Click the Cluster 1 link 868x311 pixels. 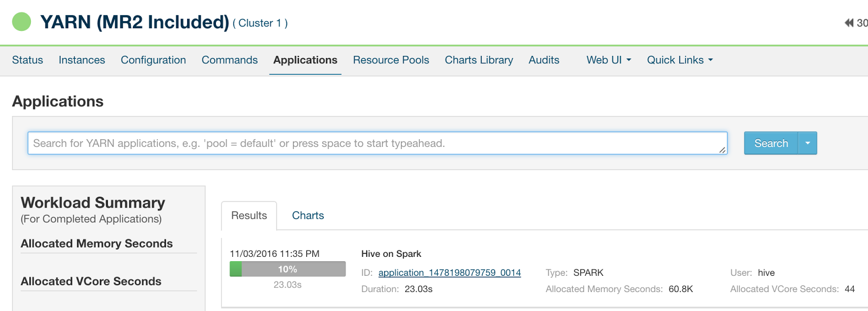click(260, 23)
